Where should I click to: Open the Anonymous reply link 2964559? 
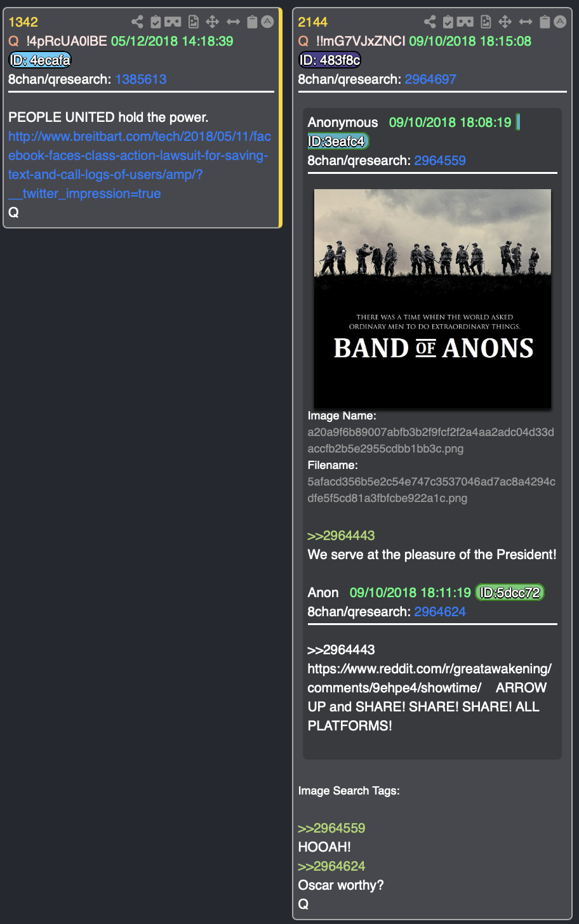(x=440, y=161)
